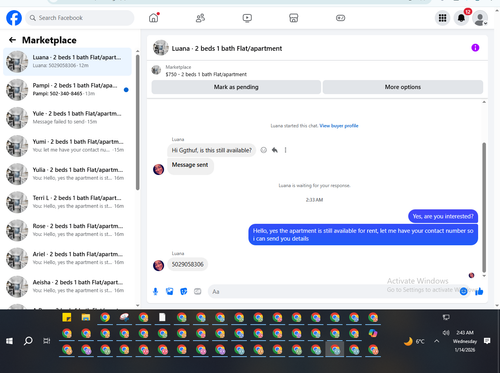The image size is (500, 373).
Task: Open notifications bell with 12 badge
Action: click(461, 18)
